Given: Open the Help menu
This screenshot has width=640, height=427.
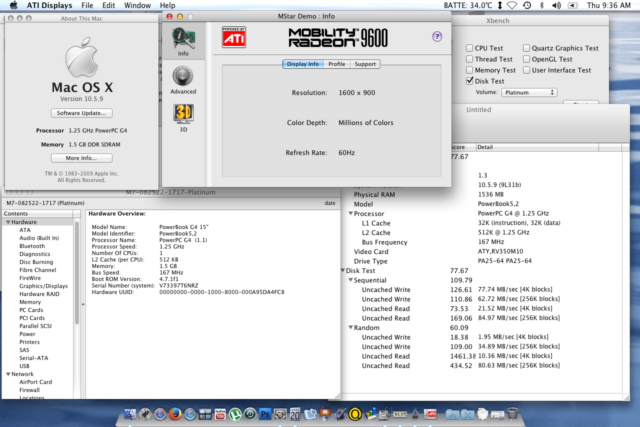Looking at the screenshot, I should (x=167, y=5).
